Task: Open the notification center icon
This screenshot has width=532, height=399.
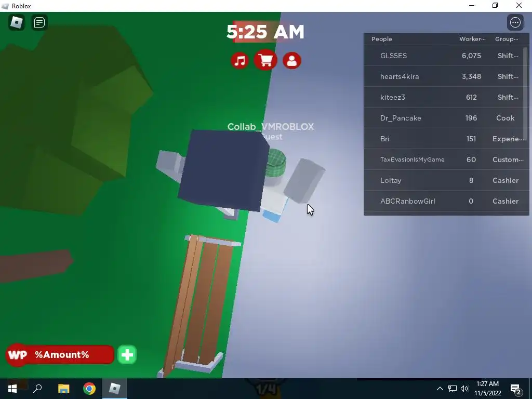Action: pos(516,389)
